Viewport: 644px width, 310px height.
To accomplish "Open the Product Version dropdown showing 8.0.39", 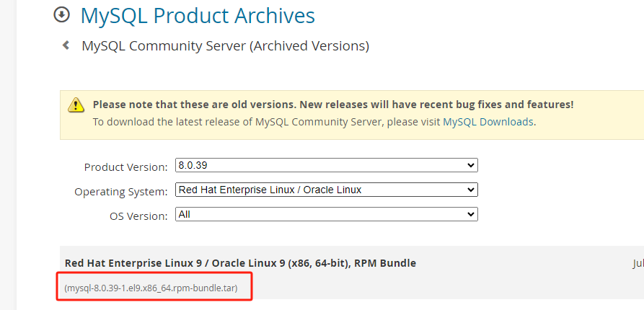I will pos(326,166).
